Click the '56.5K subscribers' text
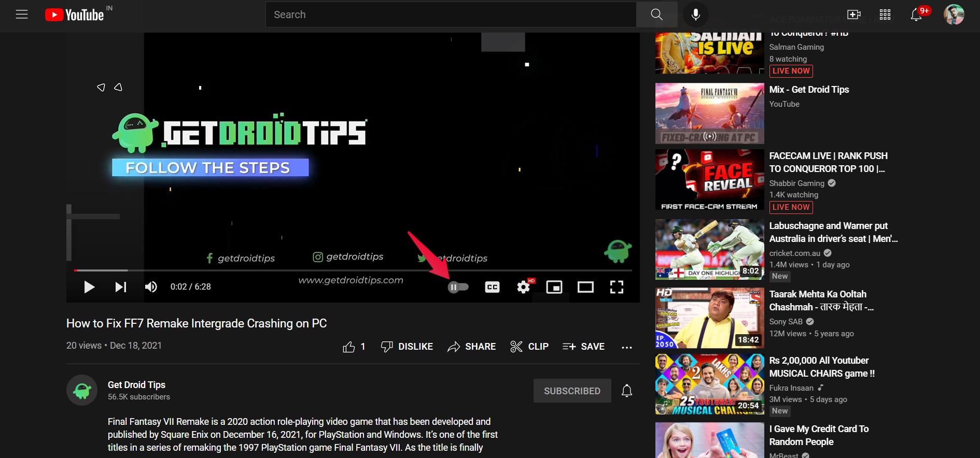This screenshot has height=458, width=980. [139, 397]
